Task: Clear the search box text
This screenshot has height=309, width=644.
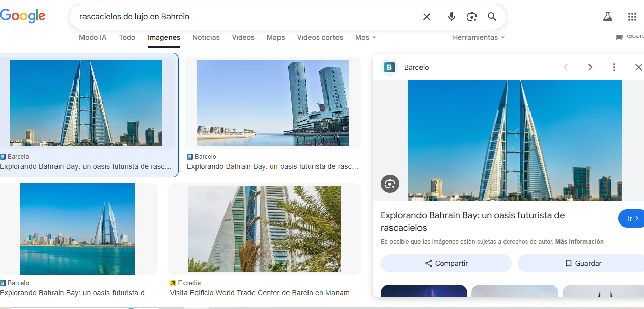Action: [427, 17]
